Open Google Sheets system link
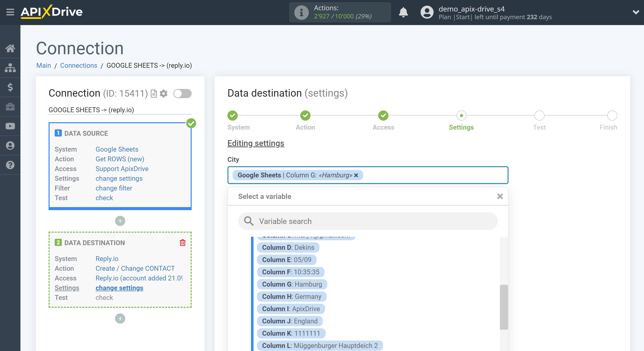Screen dimensions: 644x351 point(117,149)
